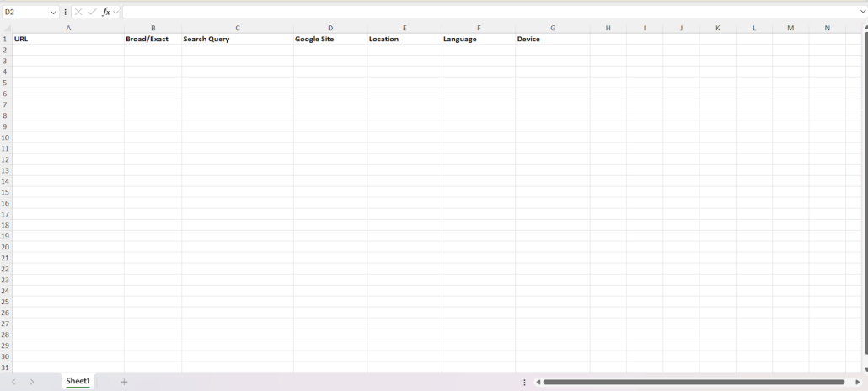Select row 31 header
The image size is (868, 391).
click(x=6, y=367)
